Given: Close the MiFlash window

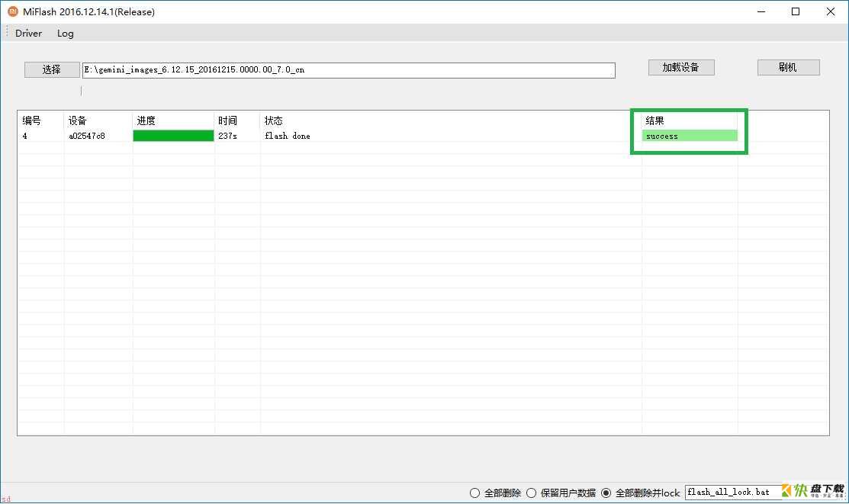Looking at the screenshot, I should [x=831, y=11].
